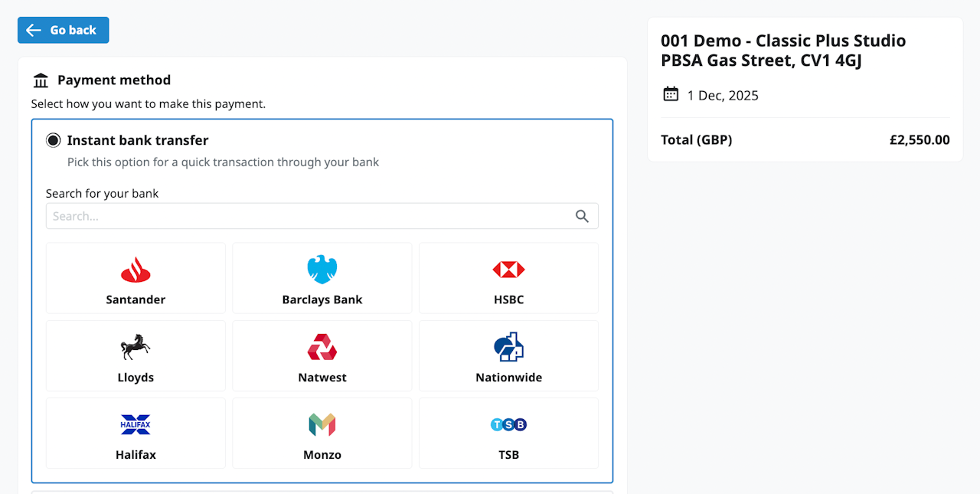Select the Instant bank transfer radio button
The width and height of the screenshot is (980, 494).
[53, 140]
